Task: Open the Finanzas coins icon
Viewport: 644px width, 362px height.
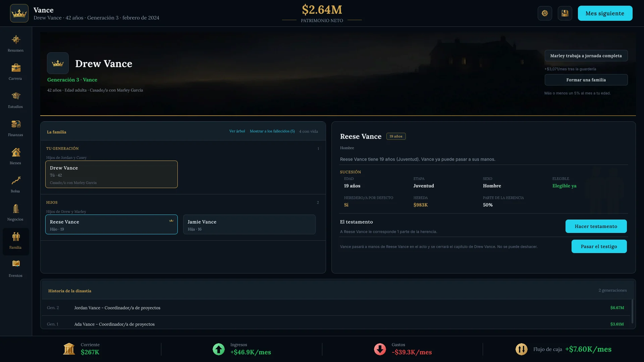Action: tap(16, 124)
